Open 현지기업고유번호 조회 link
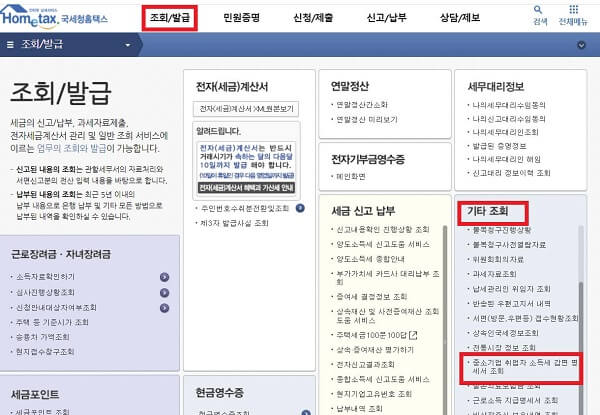The image size is (600, 415). tap(373, 394)
